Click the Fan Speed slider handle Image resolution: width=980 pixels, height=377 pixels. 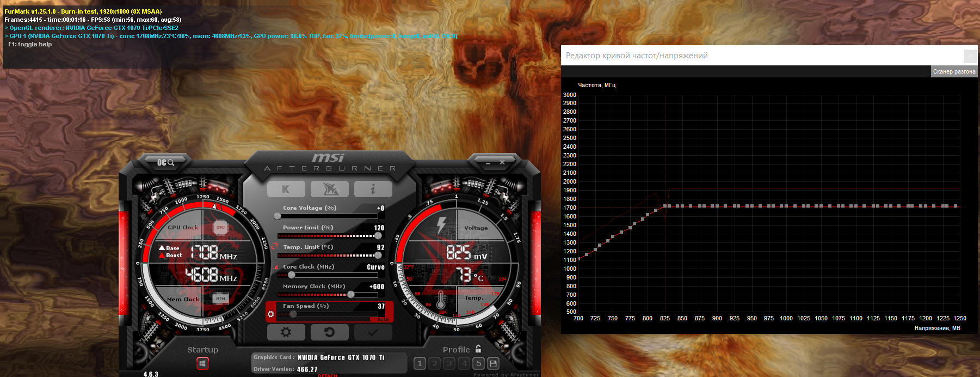[293, 314]
